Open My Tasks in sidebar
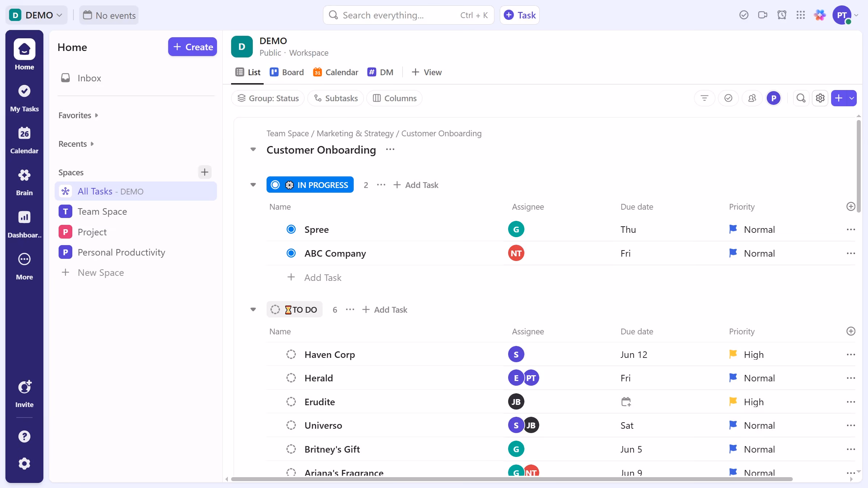The height and width of the screenshot is (488, 868). [24, 98]
